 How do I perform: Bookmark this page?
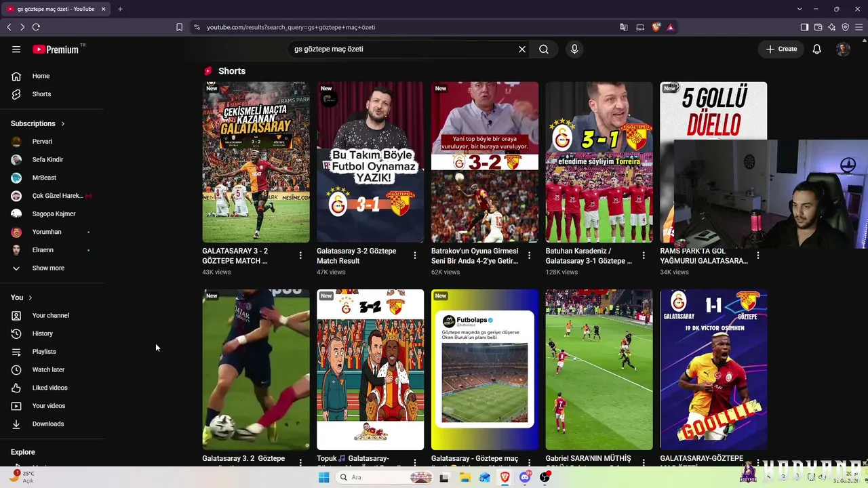tap(179, 27)
